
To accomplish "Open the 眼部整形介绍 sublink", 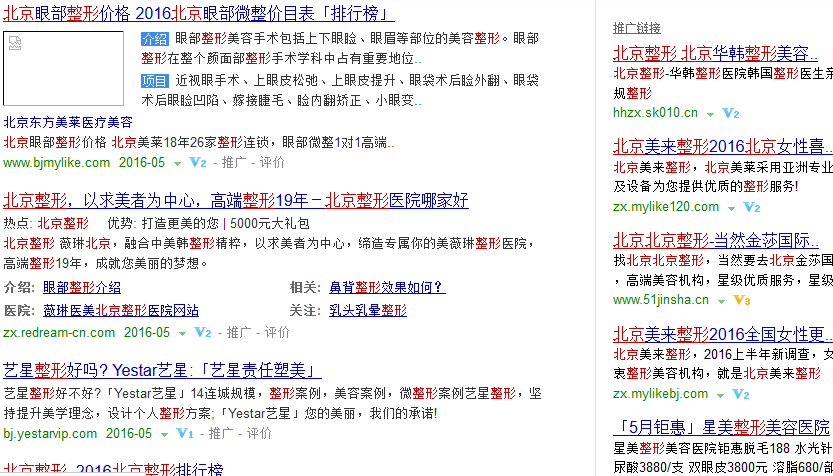I will pos(82,288).
